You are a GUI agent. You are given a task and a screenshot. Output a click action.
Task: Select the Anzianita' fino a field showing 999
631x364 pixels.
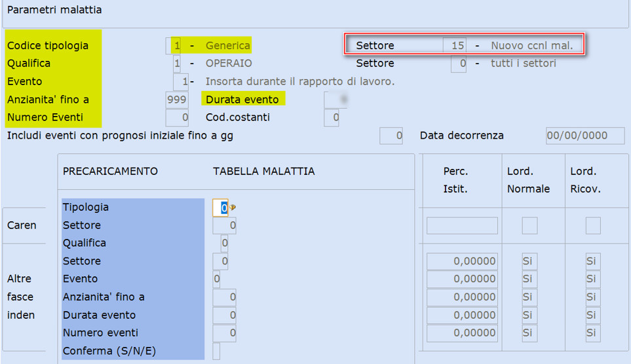tap(177, 100)
